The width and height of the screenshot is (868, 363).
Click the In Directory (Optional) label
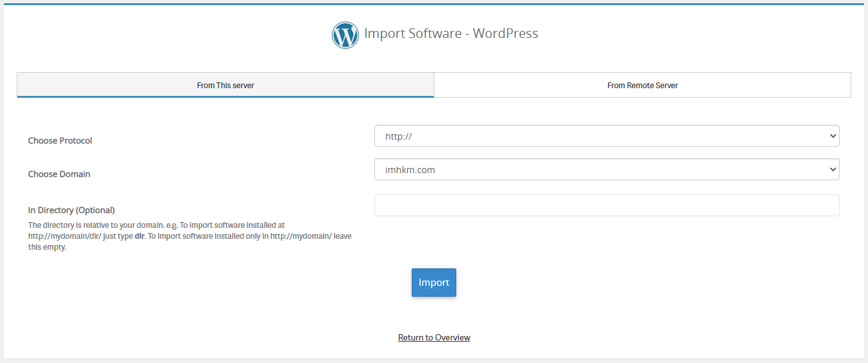click(x=72, y=210)
